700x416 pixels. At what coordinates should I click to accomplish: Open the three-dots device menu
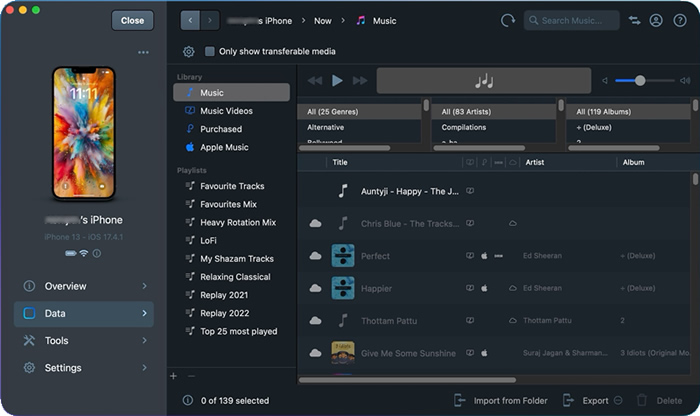[x=143, y=52]
